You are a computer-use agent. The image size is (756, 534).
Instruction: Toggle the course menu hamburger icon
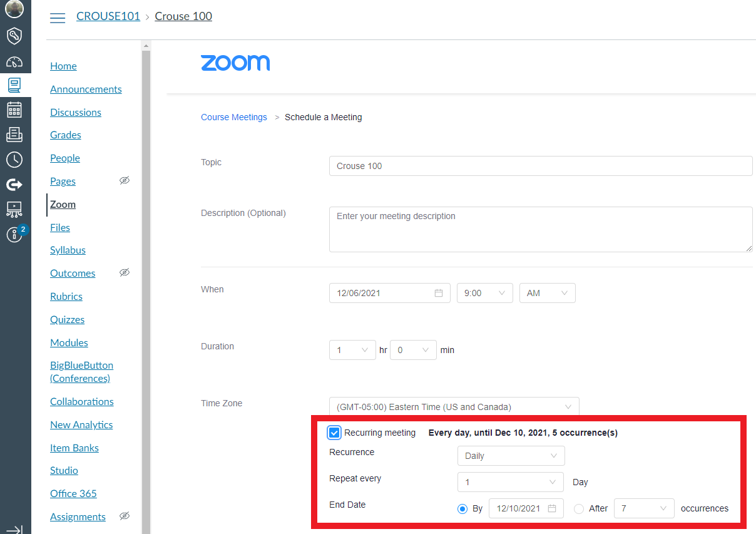click(x=58, y=18)
